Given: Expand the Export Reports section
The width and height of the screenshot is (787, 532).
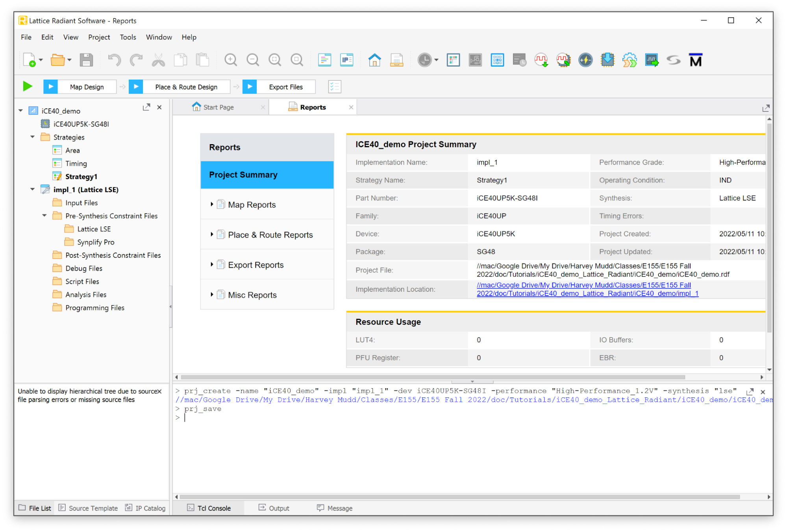Looking at the screenshot, I should point(212,265).
